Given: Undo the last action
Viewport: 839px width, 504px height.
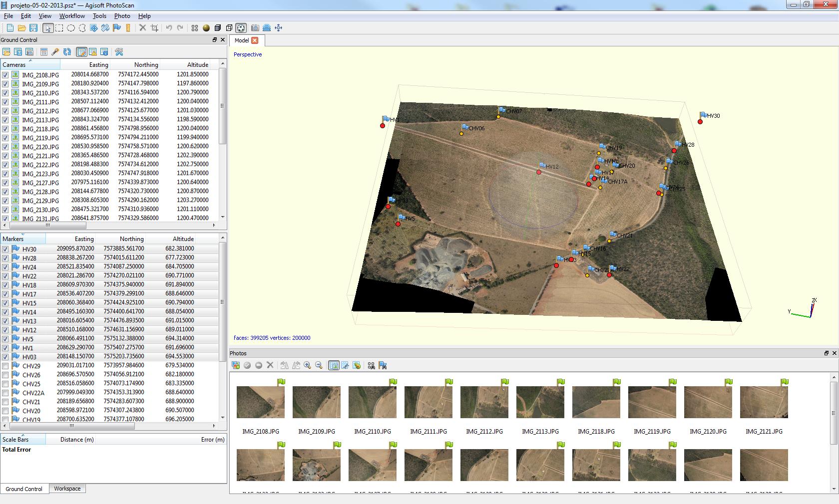Looking at the screenshot, I should coord(169,28).
